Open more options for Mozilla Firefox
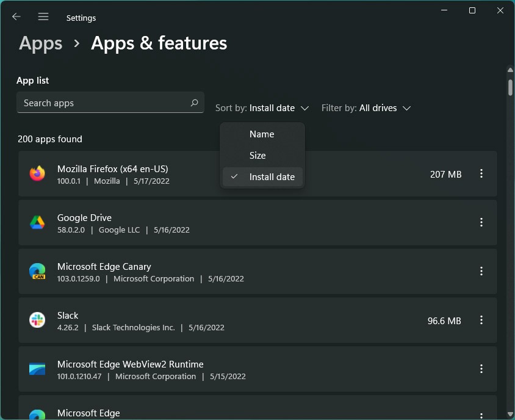The width and height of the screenshot is (515, 420). [481, 174]
